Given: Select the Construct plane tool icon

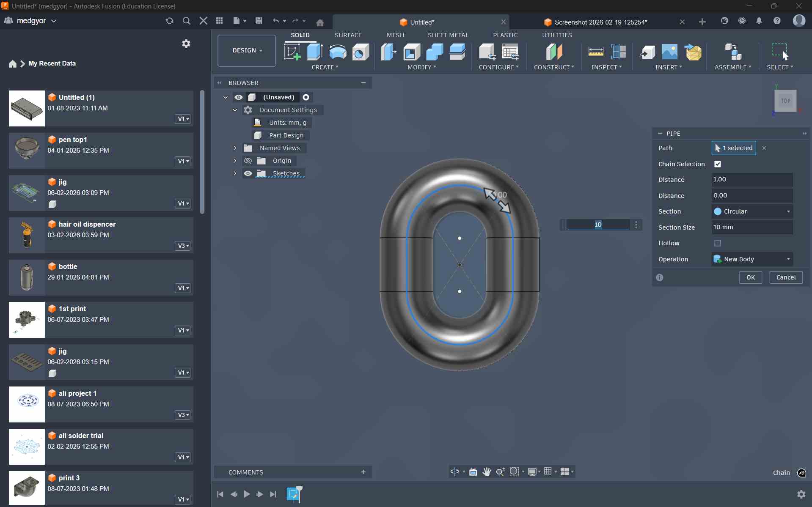Looking at the screenshot, I should (x=554, y=52).
